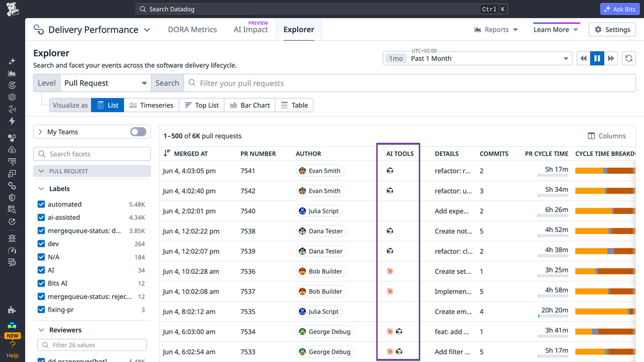Uncheck the mergequeue-status: d... label
Image resolution: width=644 pixels, height=362 pixels.
(41, 230)
